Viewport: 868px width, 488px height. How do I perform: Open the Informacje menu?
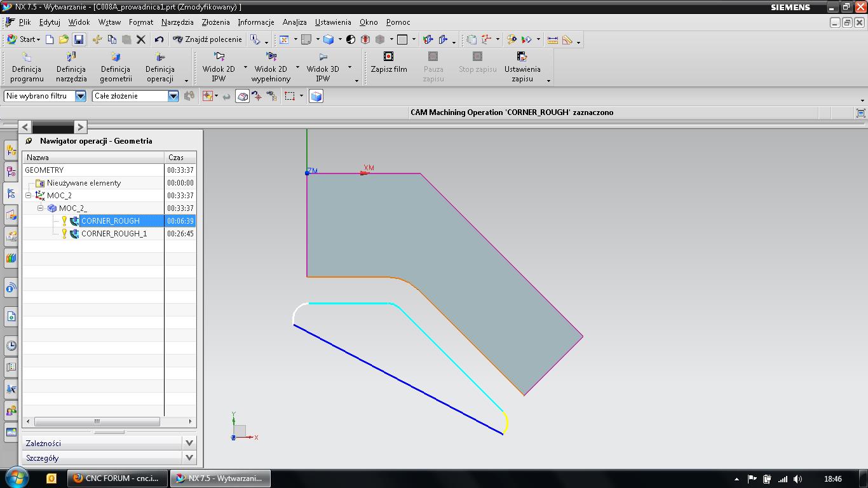pos(256,22)
